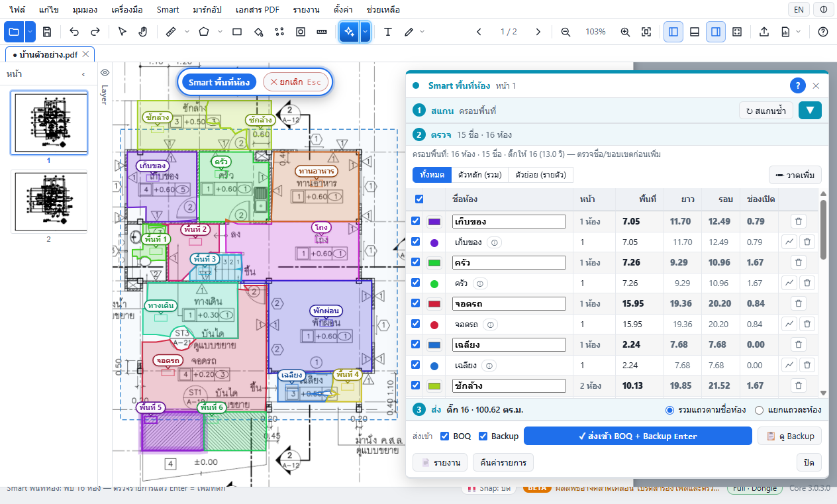Click สแกนซ้ำ rescan button
The height and width of the screenshot is (504, 837).
coord(766,111)
